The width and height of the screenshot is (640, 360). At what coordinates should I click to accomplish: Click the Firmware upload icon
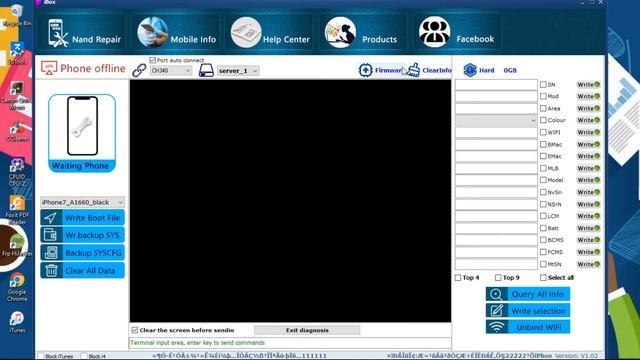tap(366, 70)
